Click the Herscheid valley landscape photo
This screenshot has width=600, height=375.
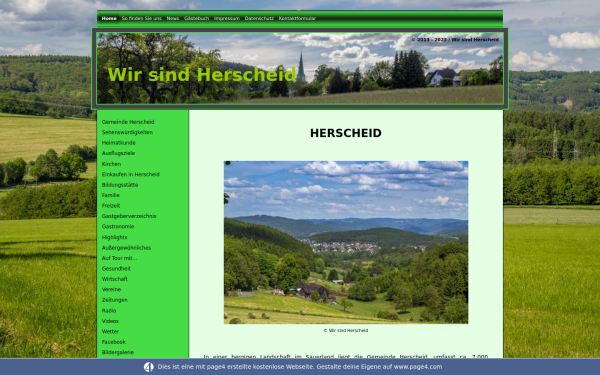pos(346,242)
